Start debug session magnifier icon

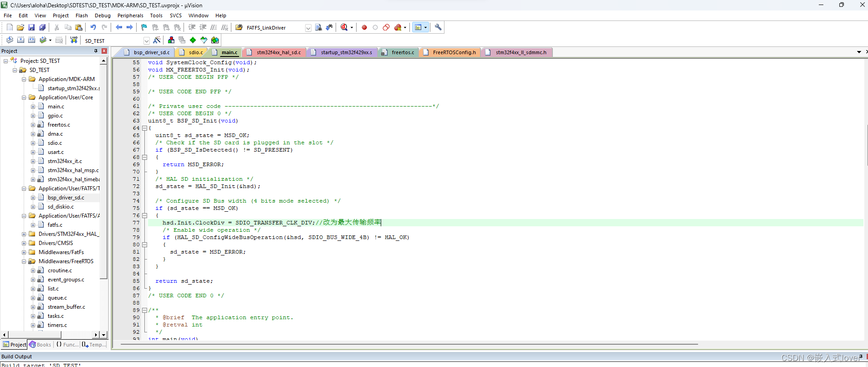coord(344,27)
